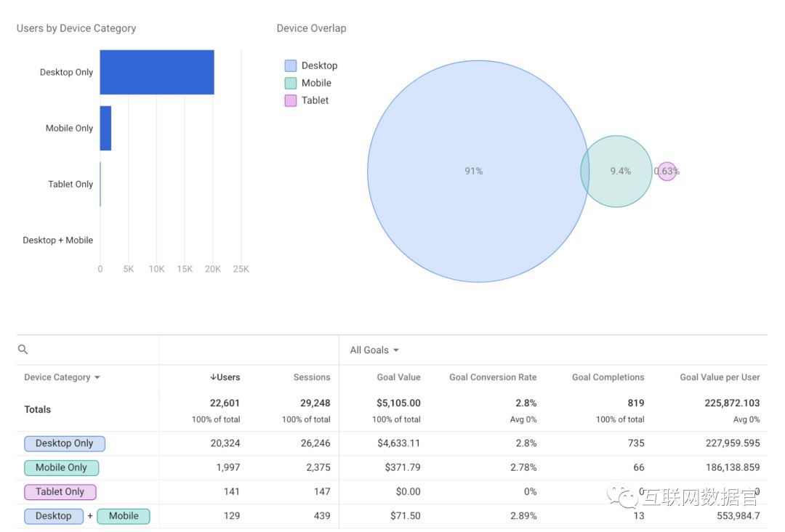Click the Mobile Only segment chip in table
The image size is (785, 532).
tap(62, 468)
